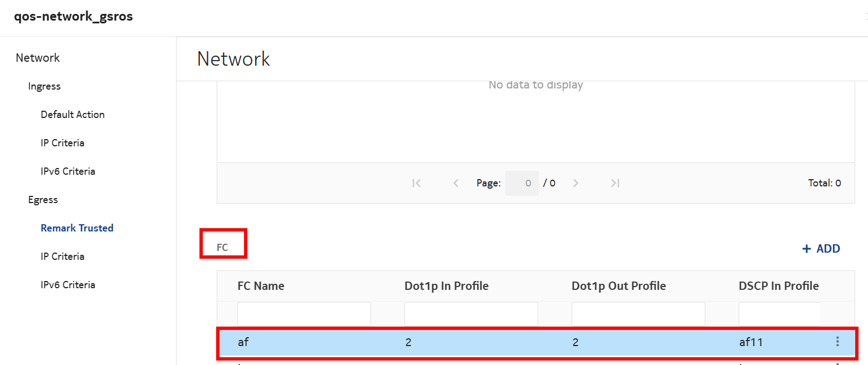
Task: Click the Page number input field
Action: click(x=521, y=183)
